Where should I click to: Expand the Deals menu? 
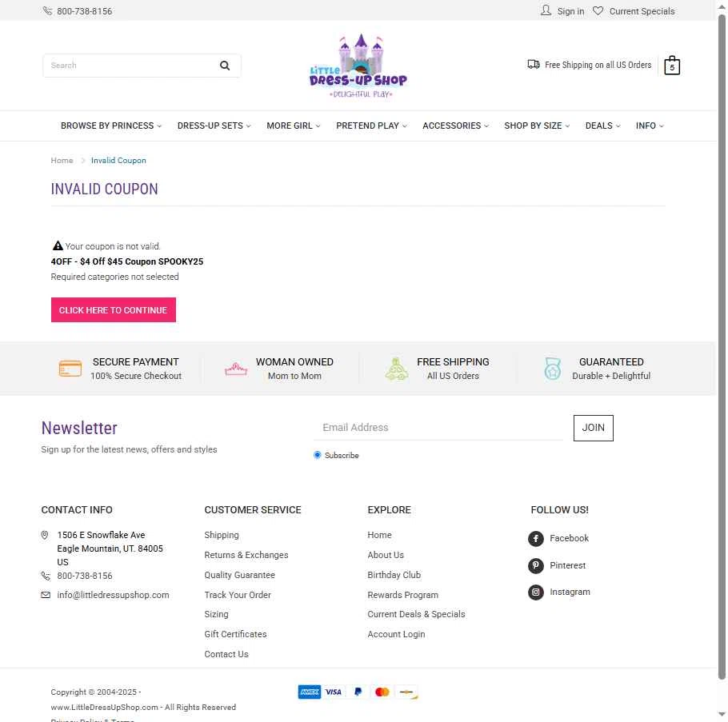point(602,126)
